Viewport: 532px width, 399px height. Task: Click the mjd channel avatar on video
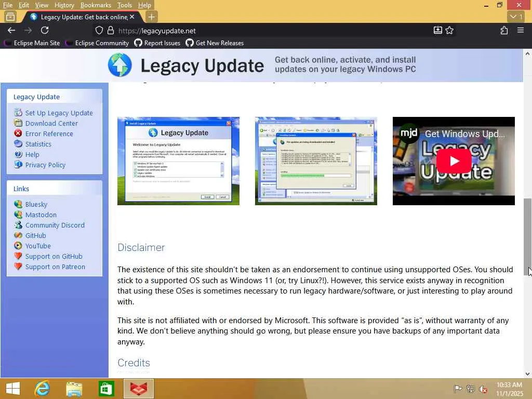pyautogui.click(x=409, y=133)
